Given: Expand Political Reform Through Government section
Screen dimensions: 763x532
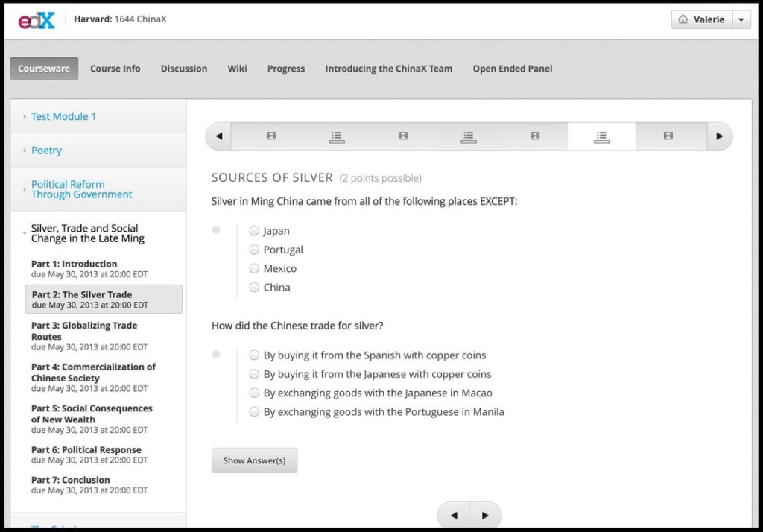Looking at the screenshot, I should coord(81,189).
